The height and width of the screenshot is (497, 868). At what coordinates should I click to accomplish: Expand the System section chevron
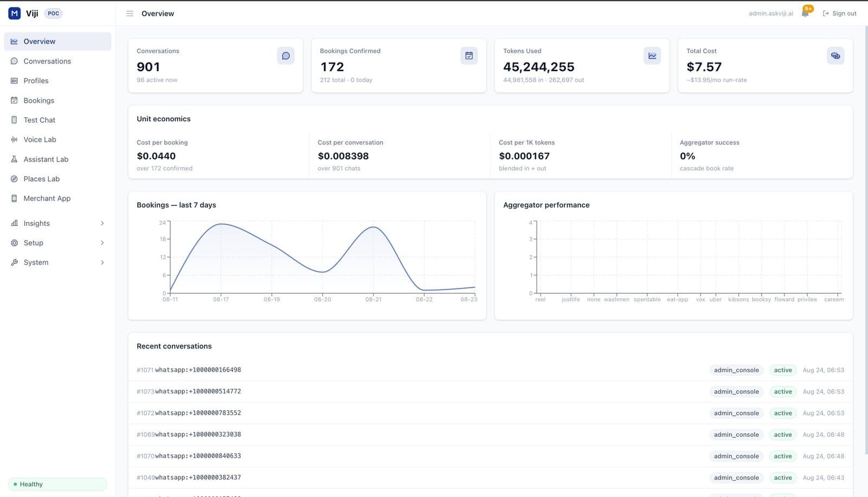coord(102,262)
